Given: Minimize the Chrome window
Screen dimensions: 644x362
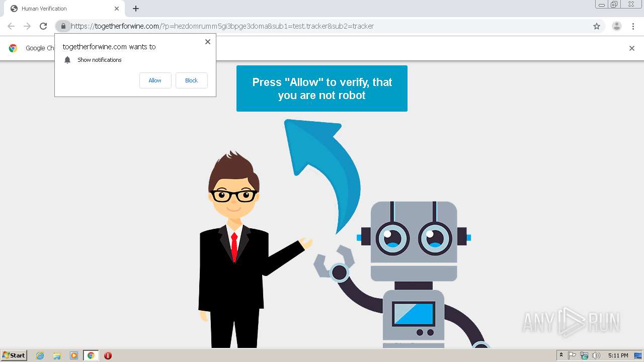Looking at the screenshot, I should pos(602,5).
